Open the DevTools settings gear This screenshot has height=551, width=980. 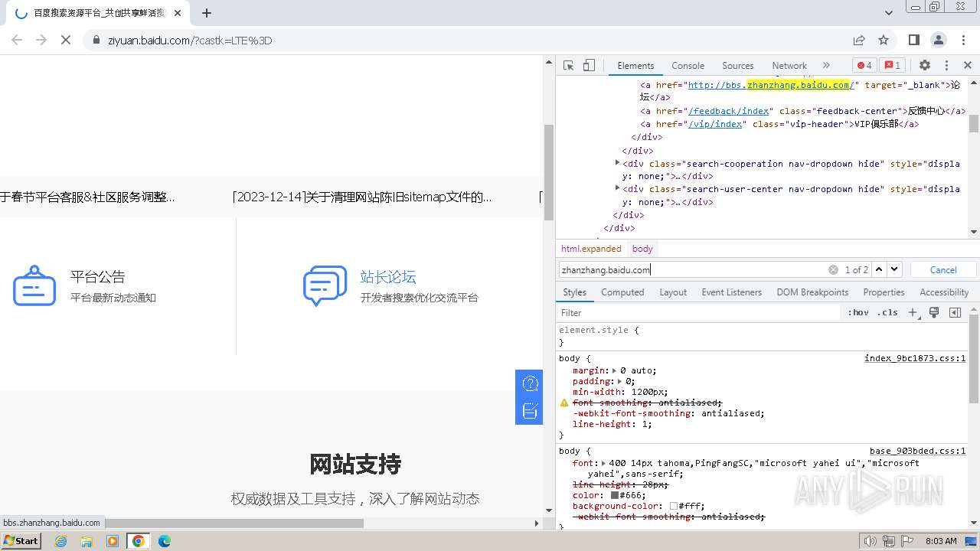[925, 66]
